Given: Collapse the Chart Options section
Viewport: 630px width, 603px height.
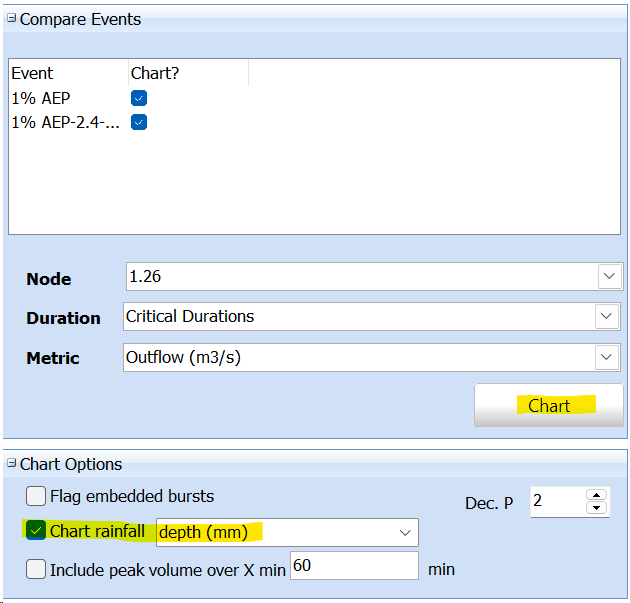Looking at the screenshot, I should (12, 464).
